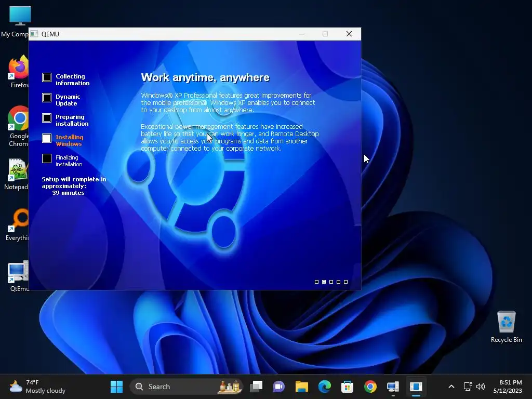Image resolution: width=532 pixels, height=399 pixels.
Task: Click the Preparing installation step checkbox
Action: (47, 118)
